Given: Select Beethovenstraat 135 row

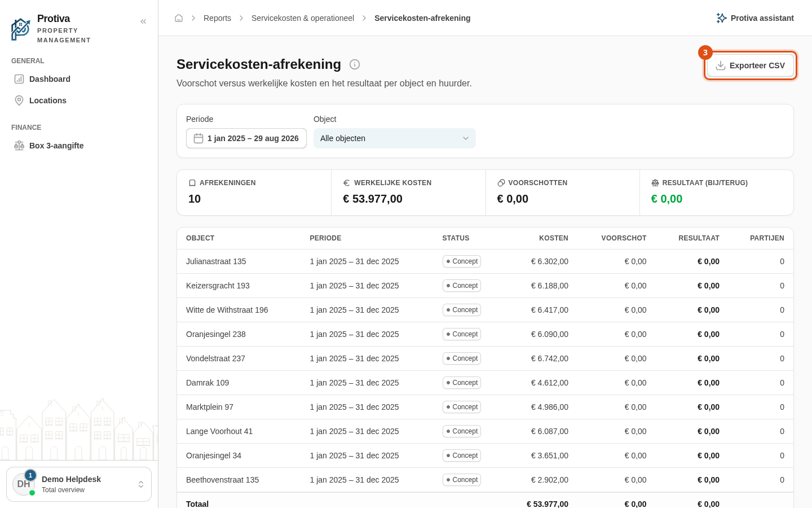Looking at the screenshot, I should (485, 480).
